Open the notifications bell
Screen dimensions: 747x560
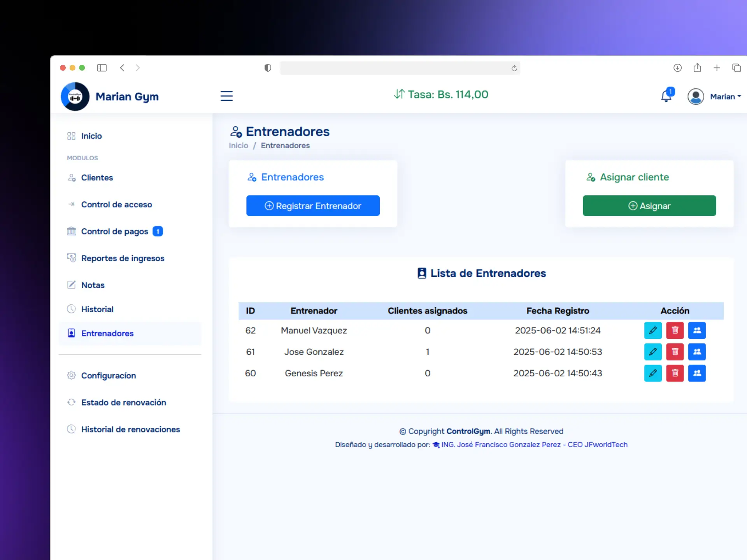(x=666, y=96)
